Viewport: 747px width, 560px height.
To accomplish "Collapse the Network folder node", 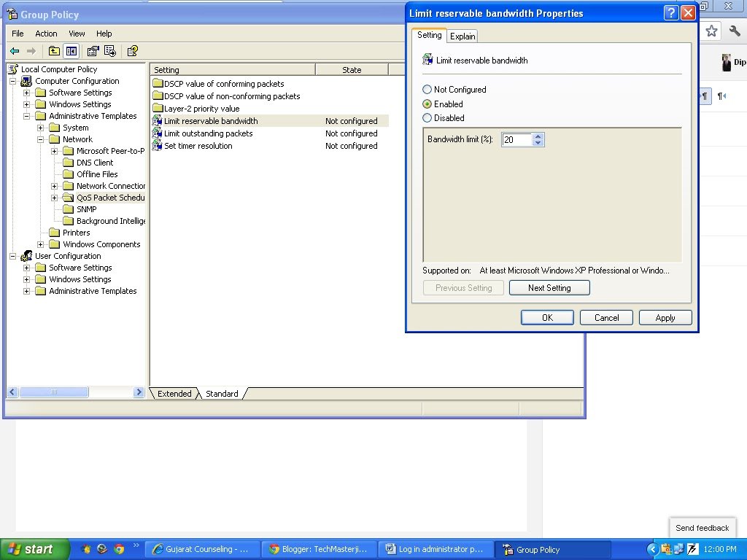I will coord(41,139).
